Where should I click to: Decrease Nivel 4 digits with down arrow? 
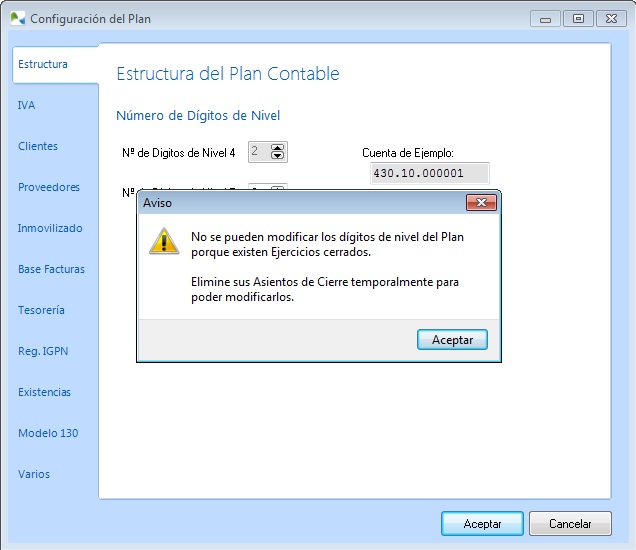click(277, 156)
